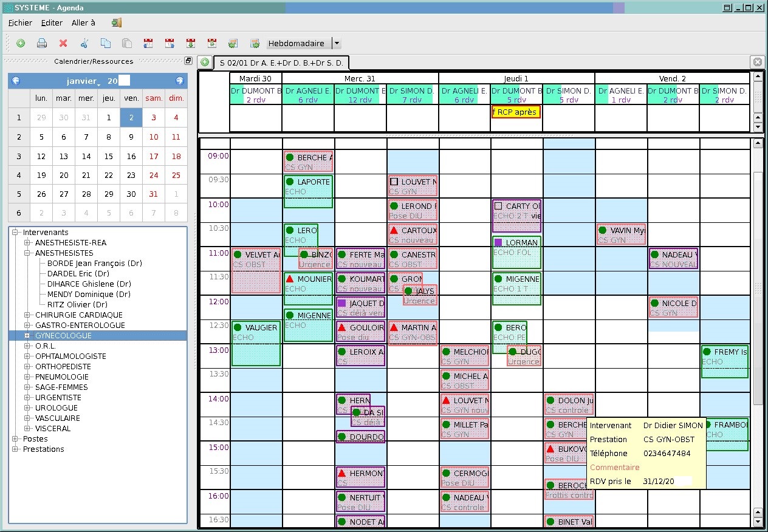768x532 pixels.
Task: Click the copy icon in the toolbar
Action: click(106, 43)
